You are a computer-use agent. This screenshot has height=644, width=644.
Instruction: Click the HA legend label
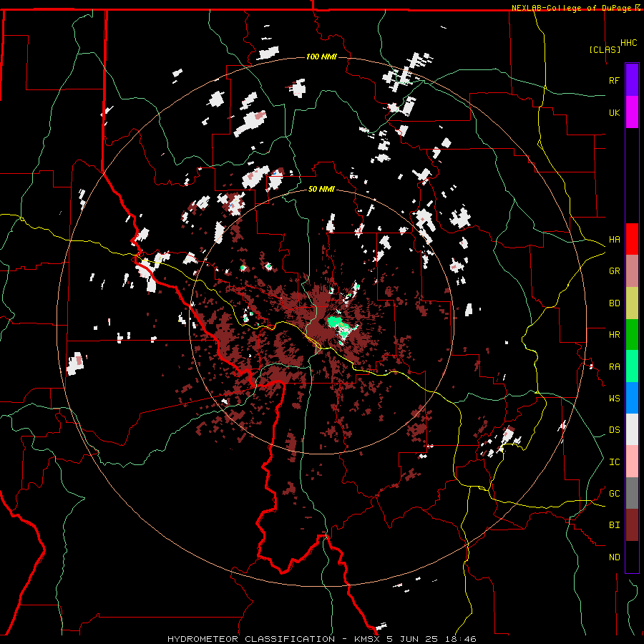pyautogui.click(x=614, y=240)
